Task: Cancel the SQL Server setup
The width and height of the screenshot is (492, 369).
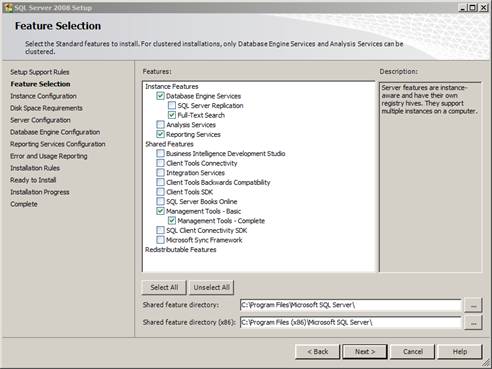Action: coord(413,352)
